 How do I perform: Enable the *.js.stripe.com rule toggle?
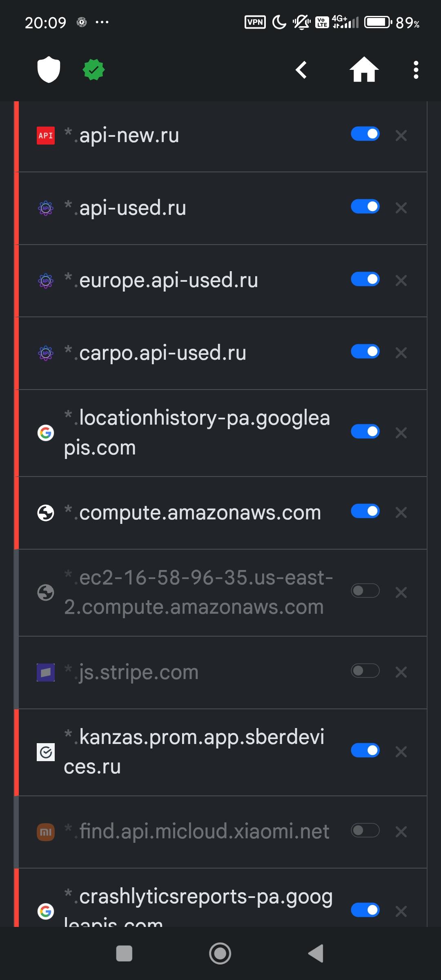point(365,671)
